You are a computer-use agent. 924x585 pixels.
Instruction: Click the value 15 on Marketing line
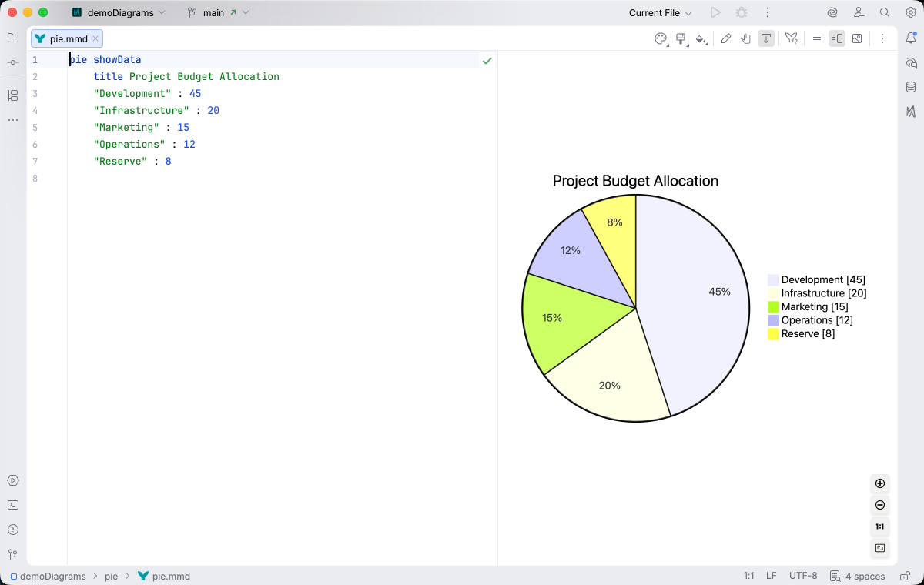183,127
